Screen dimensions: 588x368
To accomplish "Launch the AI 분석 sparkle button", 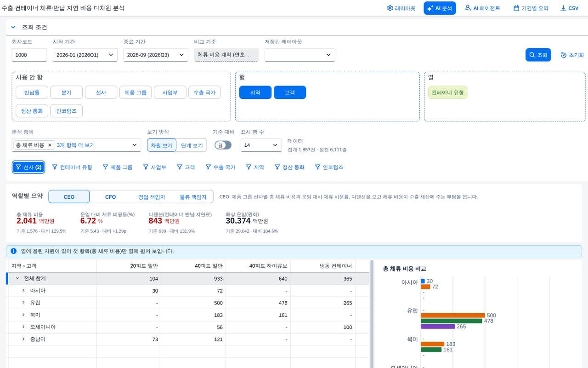I will point(440,8).
